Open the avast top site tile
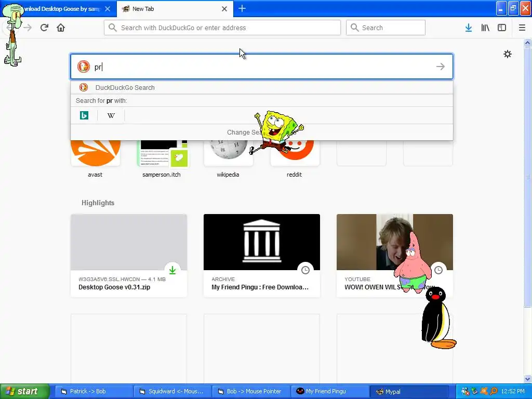Image resolution: width=532 pixels, height=399 pixels. click(96, 153)
